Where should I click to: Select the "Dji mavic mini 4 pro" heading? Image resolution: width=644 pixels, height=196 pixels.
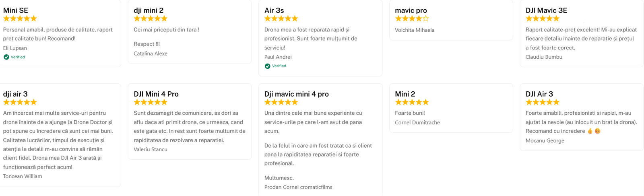(297, 94)
